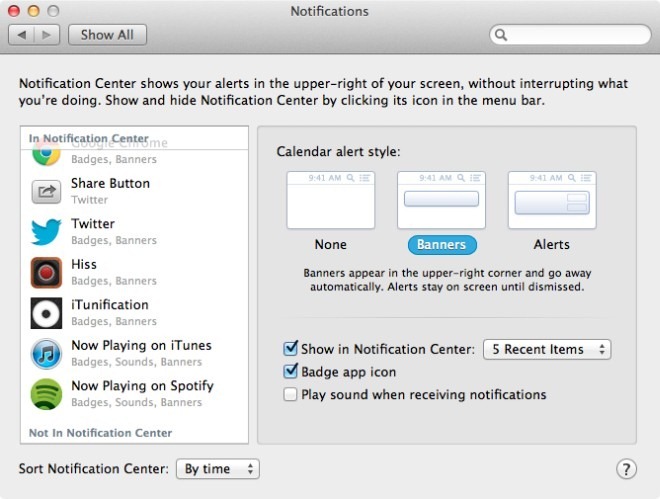This screenshot has width=660, height=499.
Task: Click Show All button
Action: pyautogui.click(x=107, y=35)
